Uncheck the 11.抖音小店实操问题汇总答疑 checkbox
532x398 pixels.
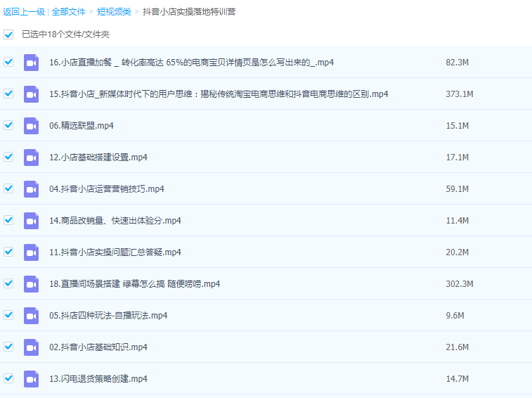tap(8, 252)
